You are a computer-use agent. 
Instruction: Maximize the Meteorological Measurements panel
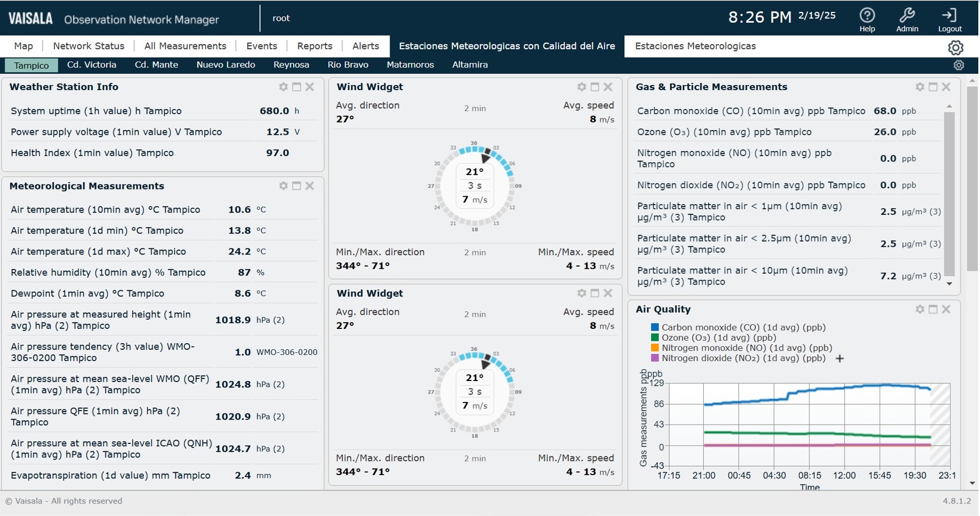click(297, 186)
